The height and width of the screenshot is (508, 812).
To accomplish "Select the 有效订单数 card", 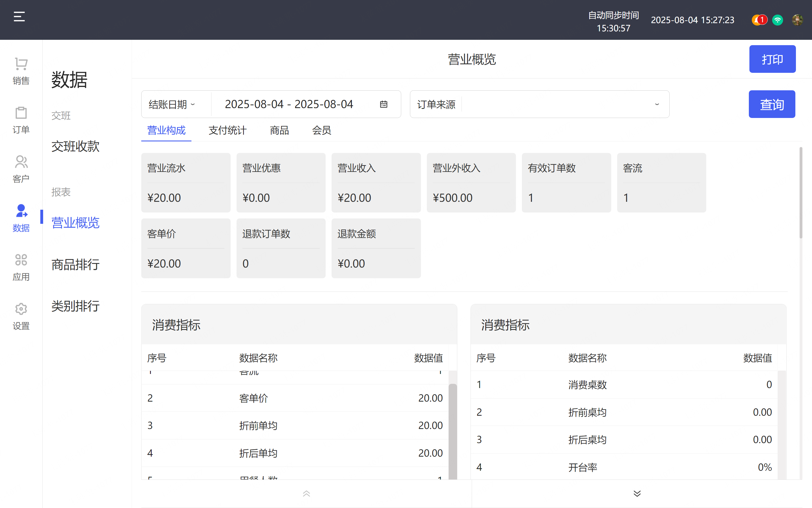I will click(566, 182).
